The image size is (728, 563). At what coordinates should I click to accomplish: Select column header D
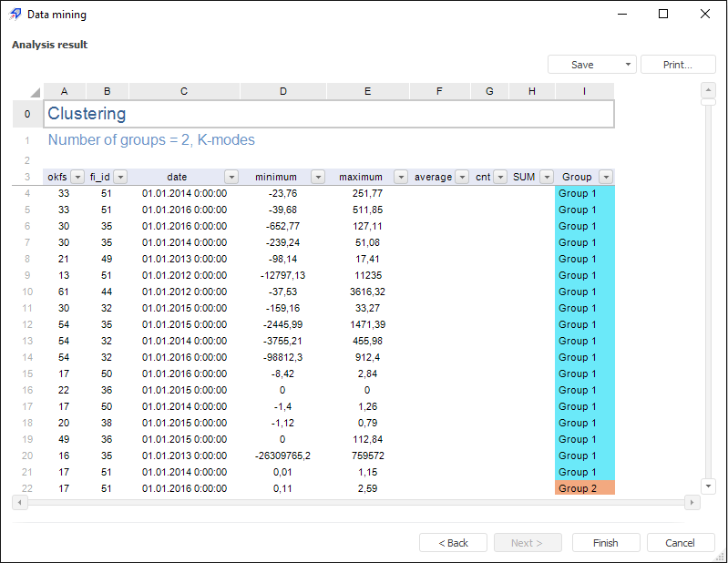point(283,91)
